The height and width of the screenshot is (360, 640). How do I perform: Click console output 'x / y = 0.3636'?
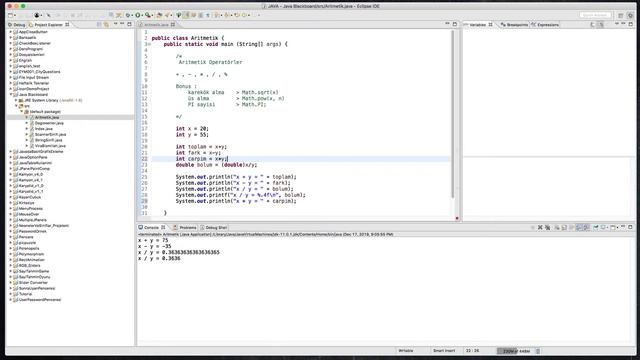[159, 258]
